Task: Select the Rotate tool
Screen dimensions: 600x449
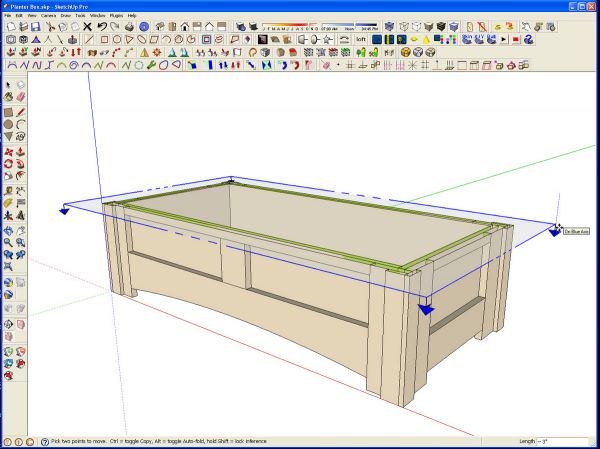Action: tap(8, 164)
